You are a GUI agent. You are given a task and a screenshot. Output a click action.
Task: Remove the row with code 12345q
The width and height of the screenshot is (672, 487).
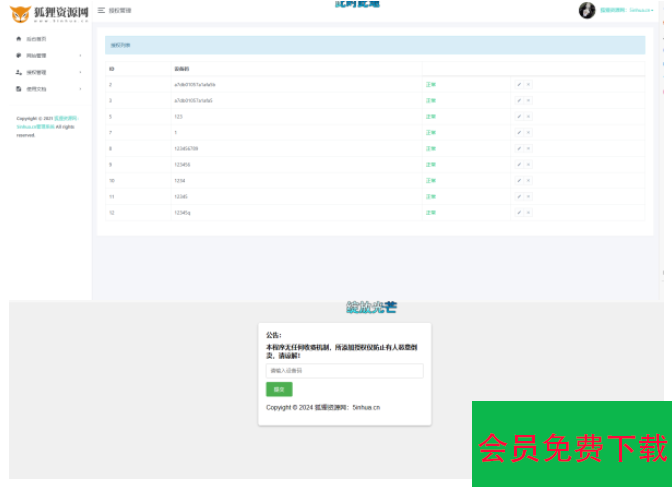528,213
